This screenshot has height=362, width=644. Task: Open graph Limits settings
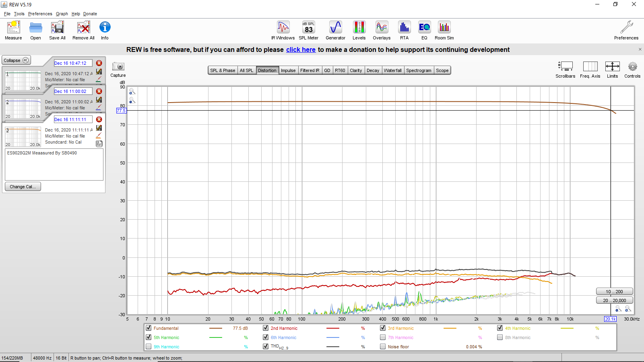(x=612, y=66)
